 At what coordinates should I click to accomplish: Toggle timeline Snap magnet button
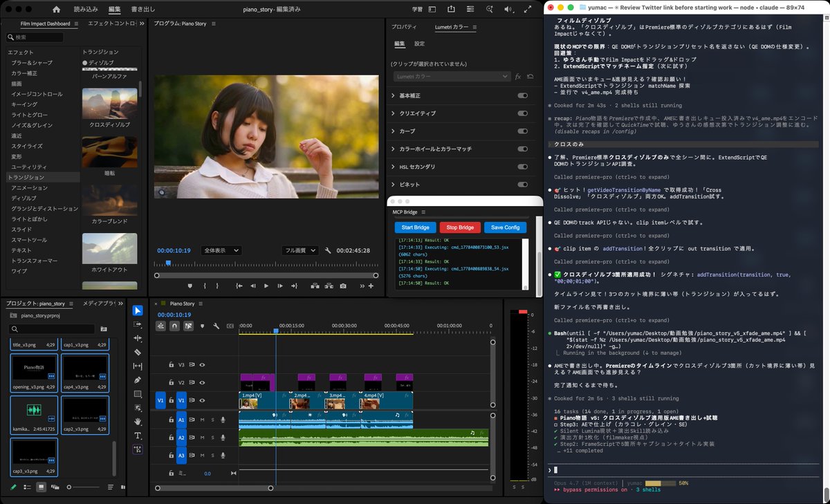click(x=174, y=326)
